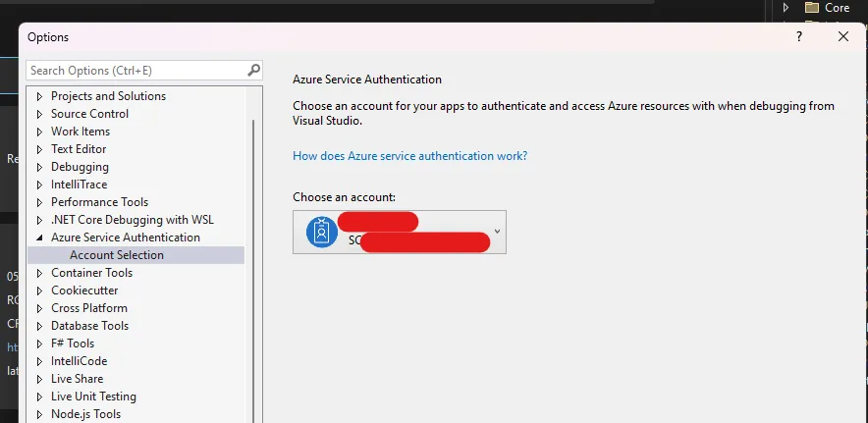Expand the Text Editor node arrow

[x=39, y=149]
